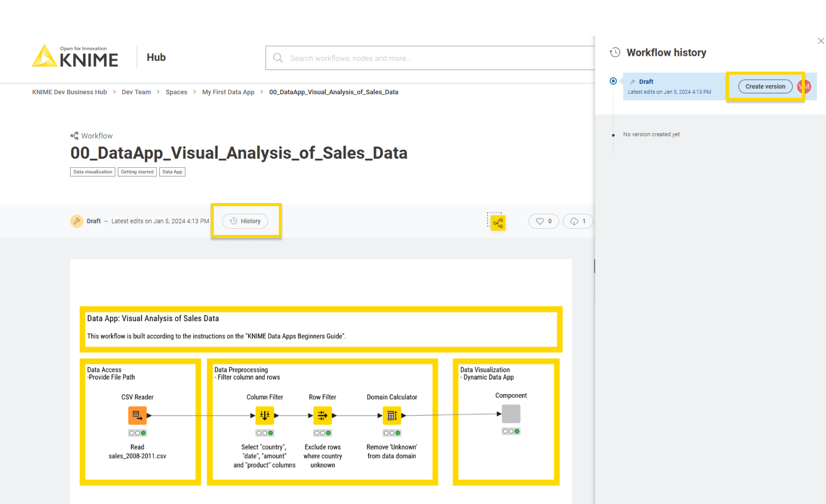
Task: Close the Workflow history panel
Action: tap(820, 41)
